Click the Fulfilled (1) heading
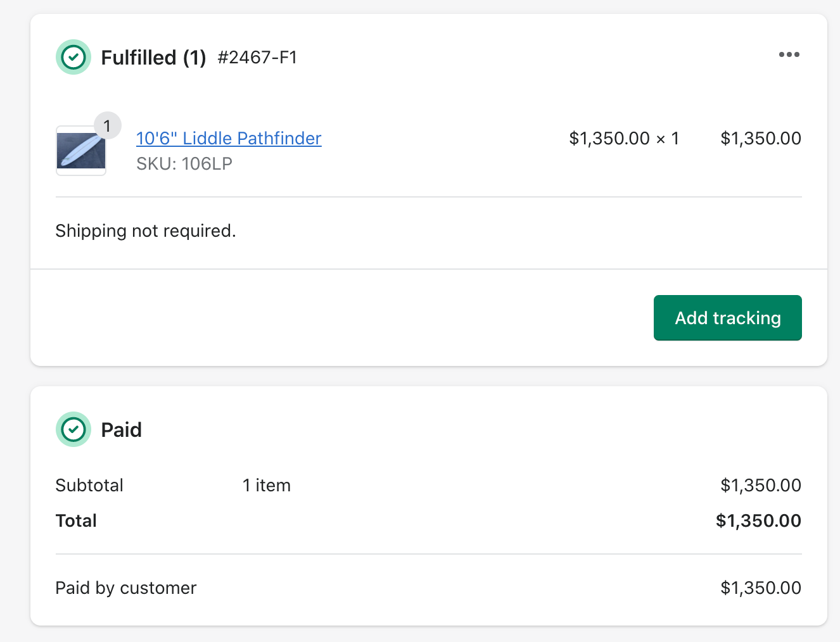Image resolution: width=840 pixels, height=642 pixels. point(153,58)
